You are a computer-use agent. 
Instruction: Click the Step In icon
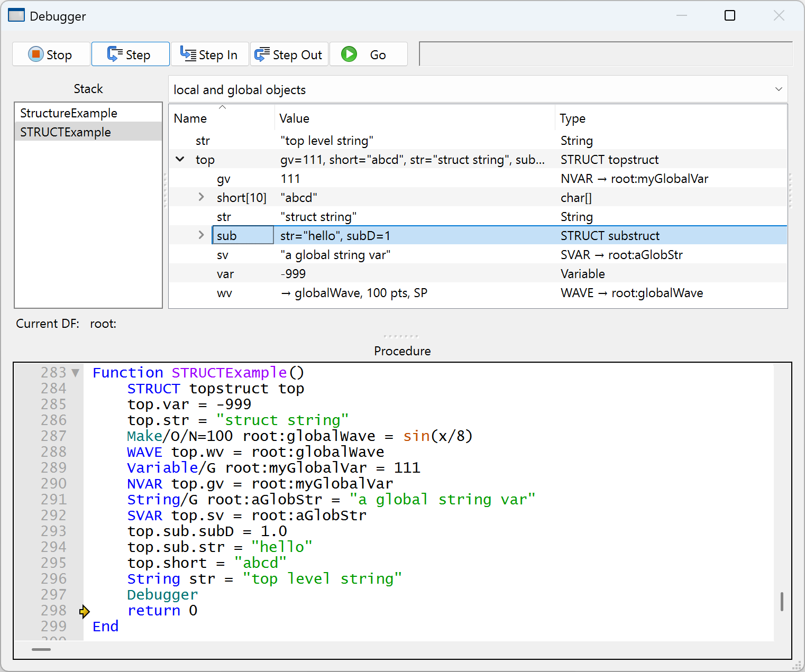(188, 54)
